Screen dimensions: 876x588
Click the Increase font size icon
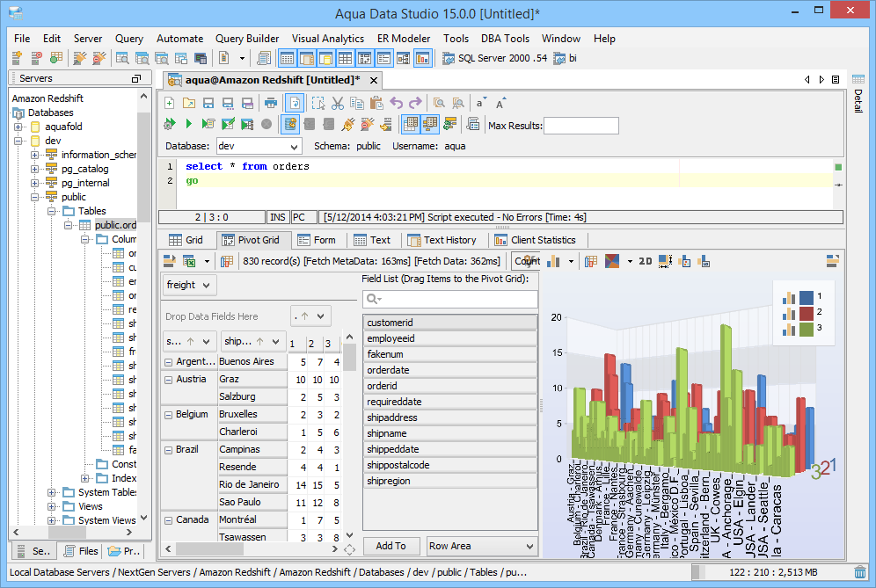click(500, 104)
